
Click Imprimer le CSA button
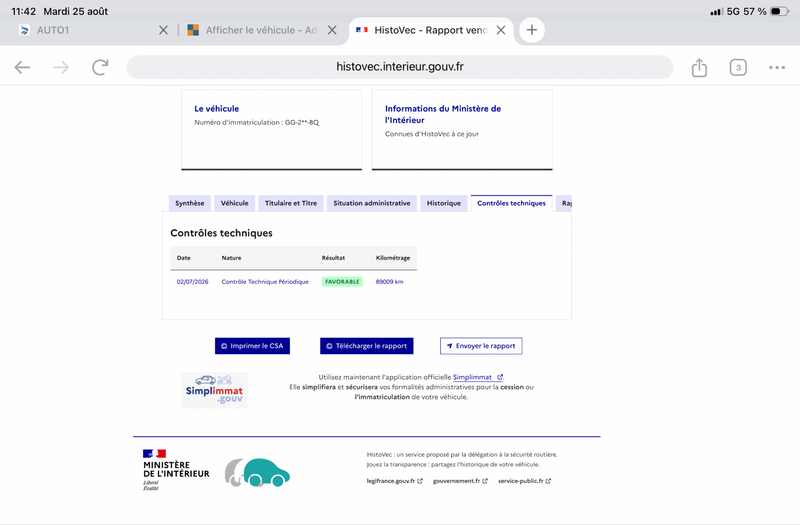tap(252, 346)
